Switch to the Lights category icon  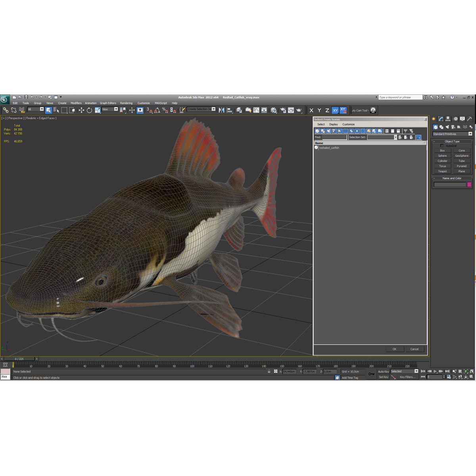(447, 127)
